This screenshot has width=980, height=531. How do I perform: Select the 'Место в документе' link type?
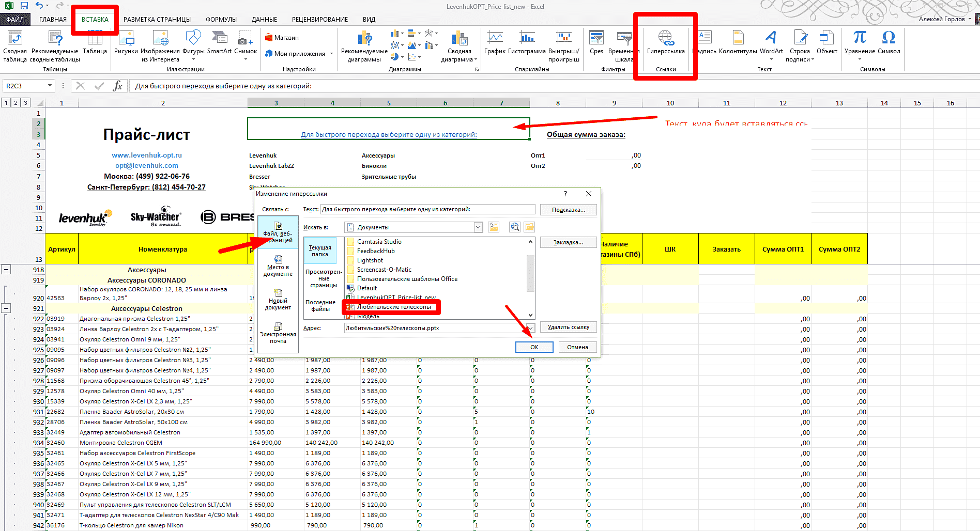click(x=278, y=265)
